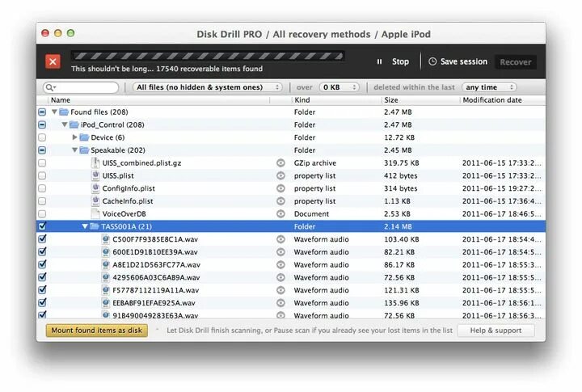
Task: Click the Speakable folder icon
Action: 85,150
